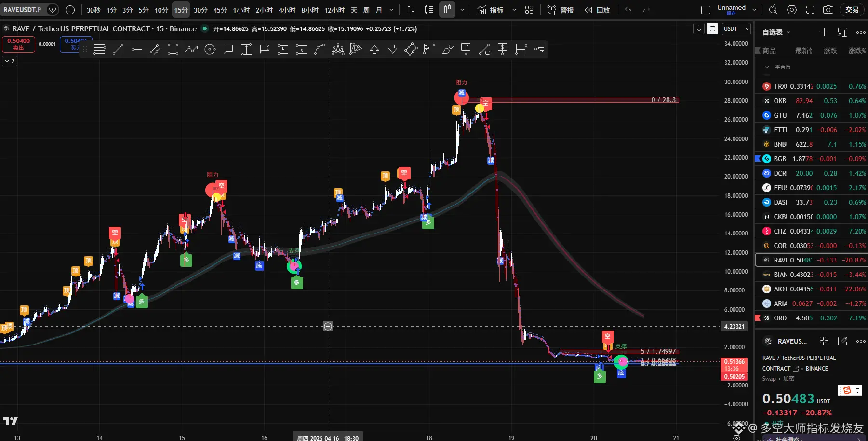This screenshot has width=868, height=441.
Task: Open the layout square icon beside Unnamed
Action: (x=706, y=10)
